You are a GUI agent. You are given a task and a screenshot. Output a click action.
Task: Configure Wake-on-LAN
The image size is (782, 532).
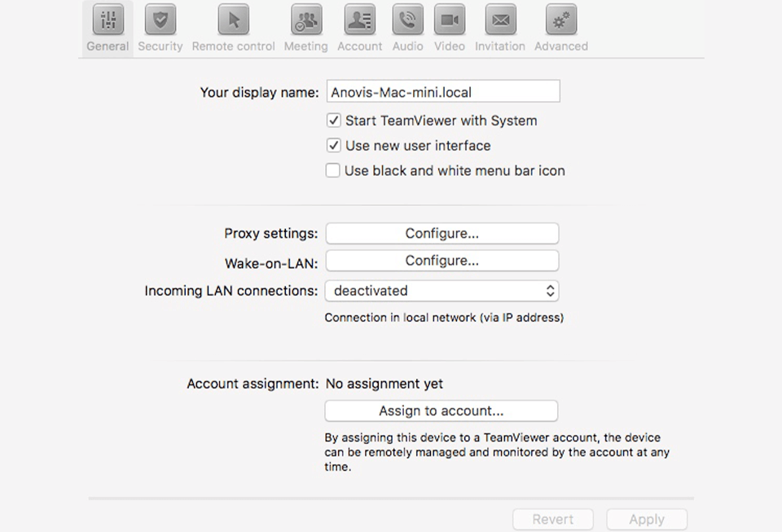point(442,261)
